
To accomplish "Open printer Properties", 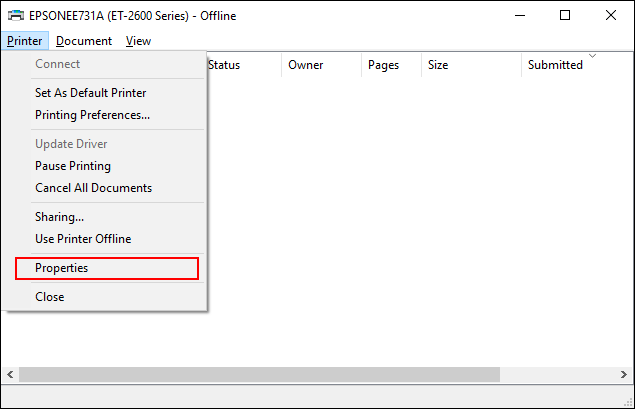I will pos(62,268).
